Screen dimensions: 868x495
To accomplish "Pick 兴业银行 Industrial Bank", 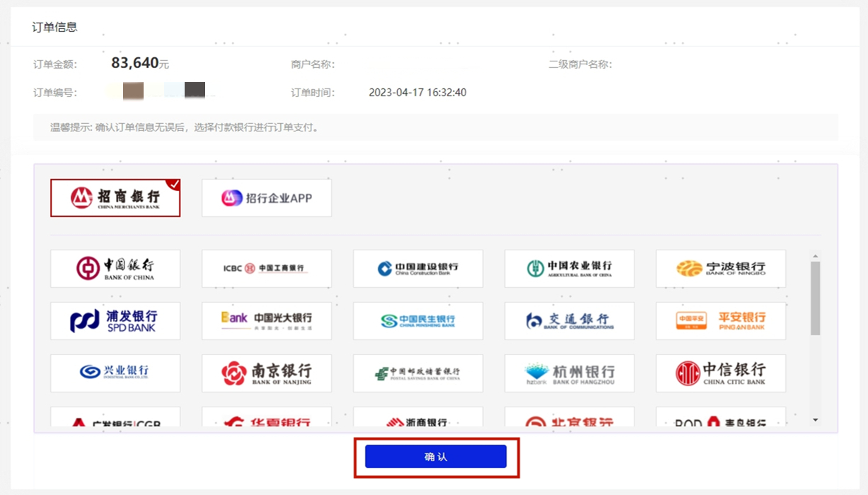I will (x=115, y=373).
